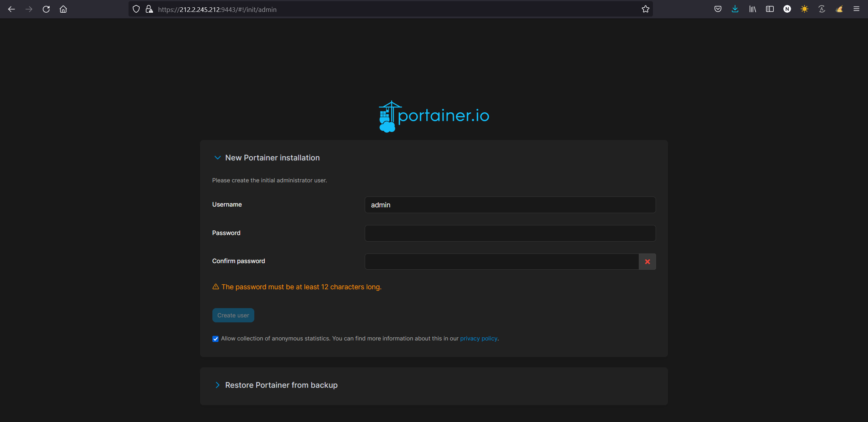Click the red X next to Confirm password

(648, 262)
